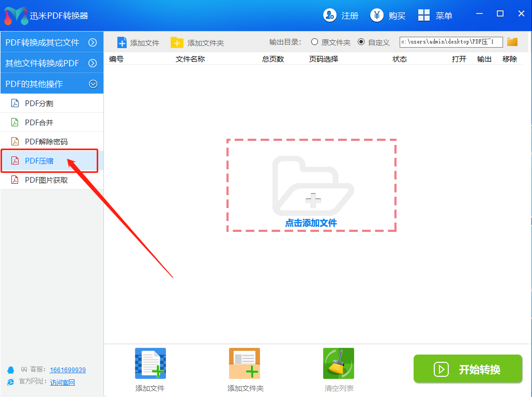Click the large Add File icon at bottom
Image resolution: width=532 pixels, height=397 pixels.
tap(150, 363)
